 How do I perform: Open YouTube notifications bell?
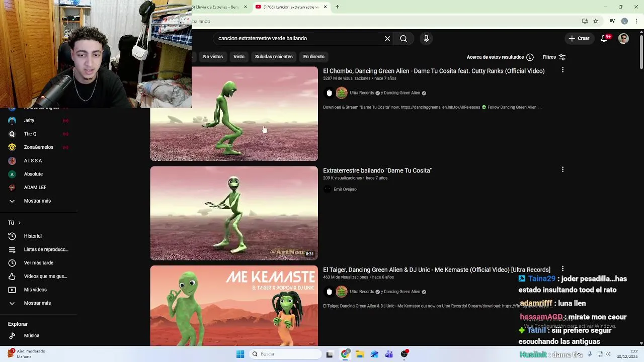tap(604, 38)
